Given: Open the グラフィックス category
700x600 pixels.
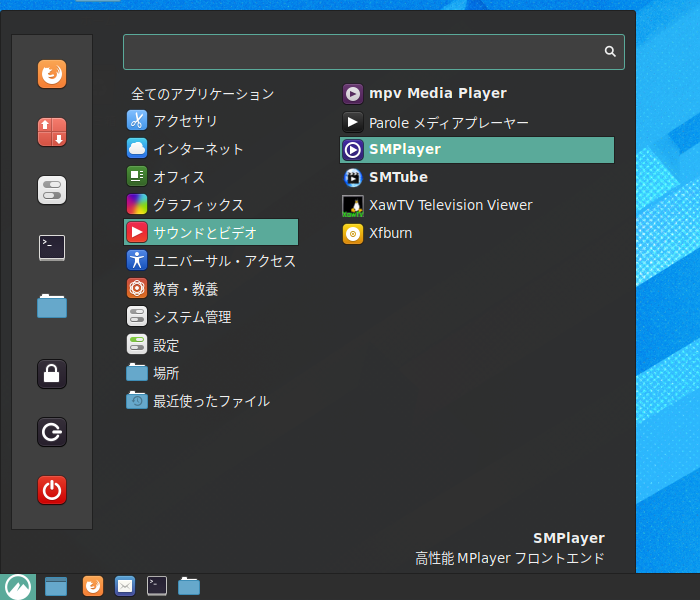Looking at the screenshot, I should coord(211,205).
